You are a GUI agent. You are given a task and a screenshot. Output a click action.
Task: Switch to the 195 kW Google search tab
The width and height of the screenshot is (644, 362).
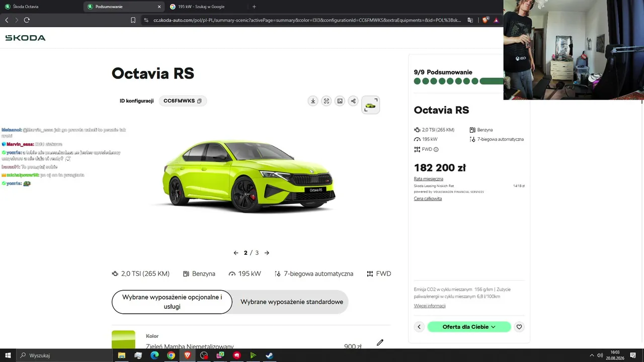[206, 7]
